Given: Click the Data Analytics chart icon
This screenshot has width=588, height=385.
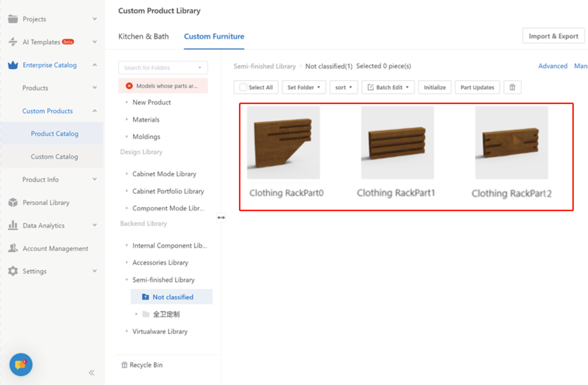Looking at the screenshot, I should click(x=13, y=225).
